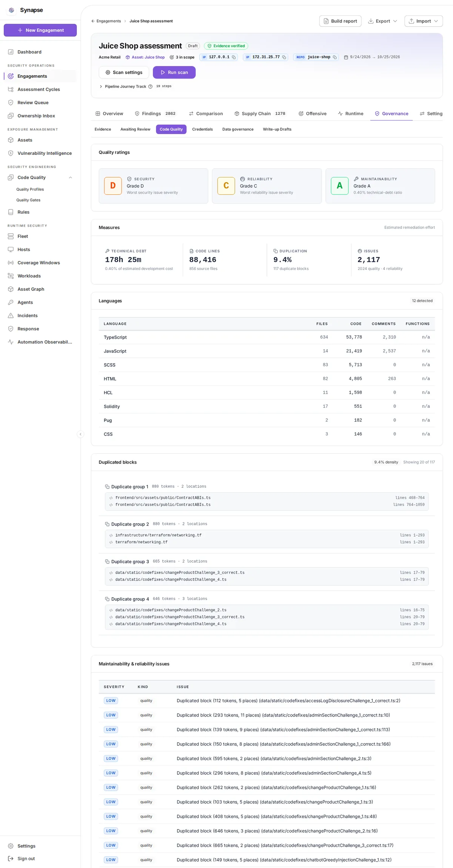453x868 pixels.
Task: Open the Asset: Juice Shop link
Action: click(145, 57)
